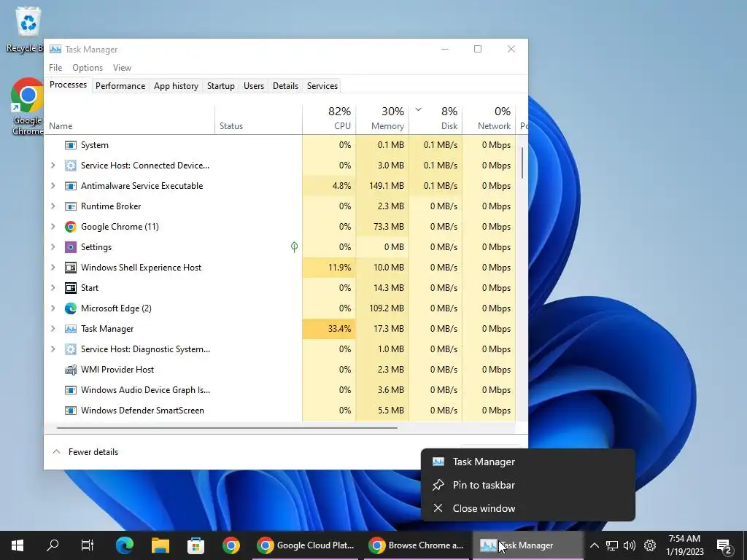
Task: Open the Google Chrome desktop shortcut
Action: 27,106
